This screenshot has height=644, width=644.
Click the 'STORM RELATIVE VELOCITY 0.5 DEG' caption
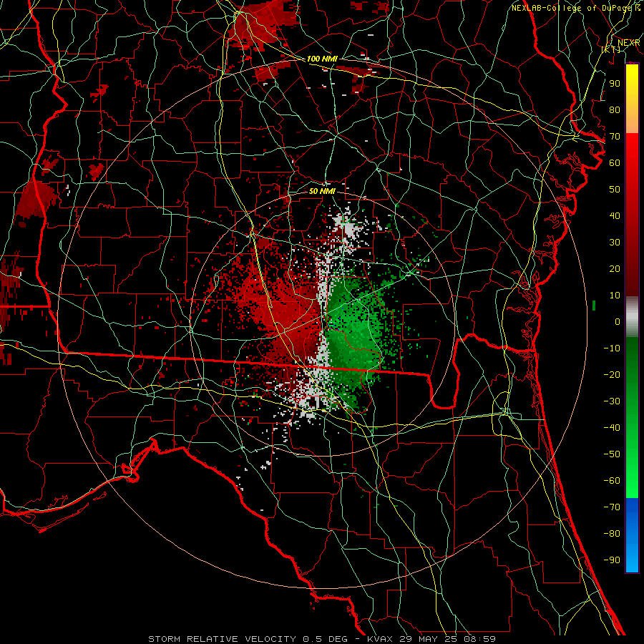(248, 639)
